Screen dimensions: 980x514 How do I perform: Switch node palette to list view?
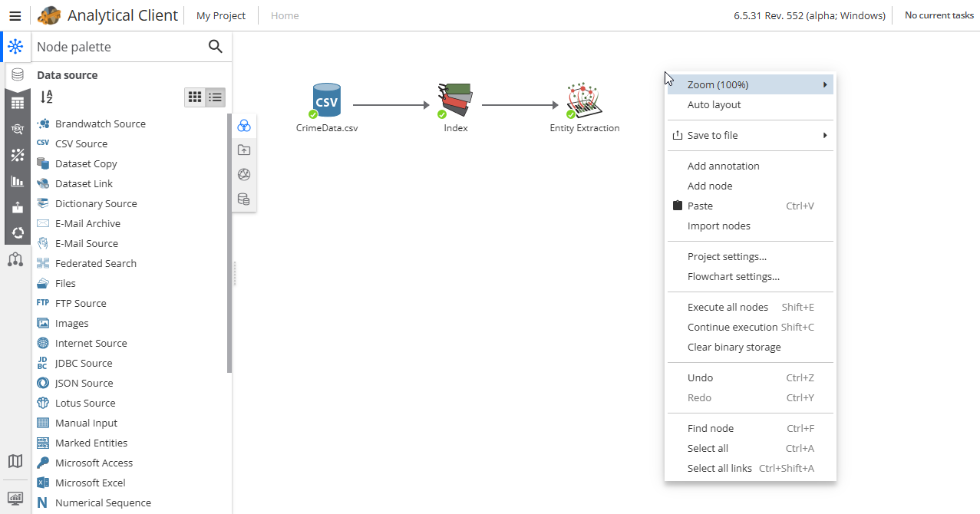[x=216, y=97]
